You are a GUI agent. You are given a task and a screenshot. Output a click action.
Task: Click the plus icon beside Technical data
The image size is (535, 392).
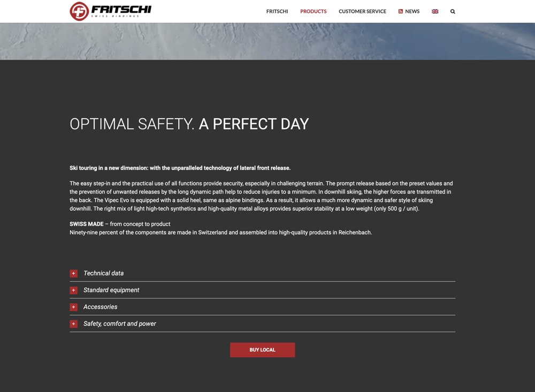73,273
